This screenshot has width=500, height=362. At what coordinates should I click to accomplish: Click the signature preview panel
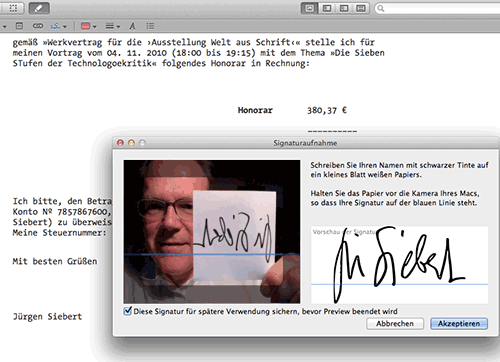point(399,265)
